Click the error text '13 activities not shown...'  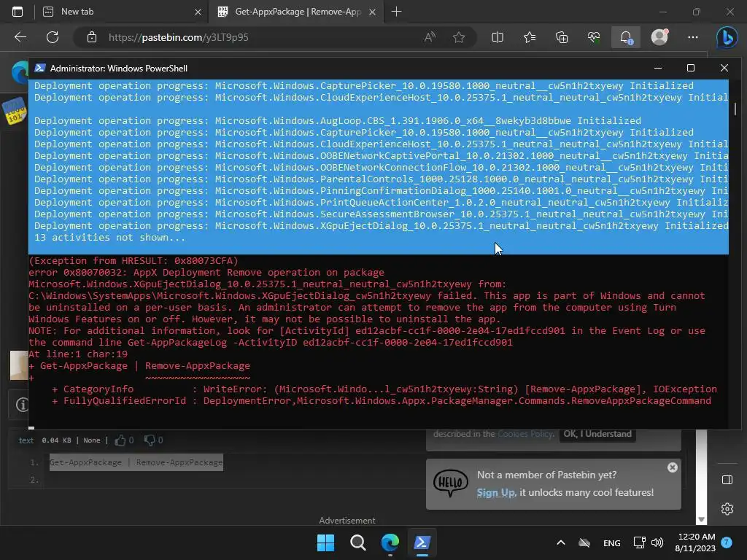[109, 237]
